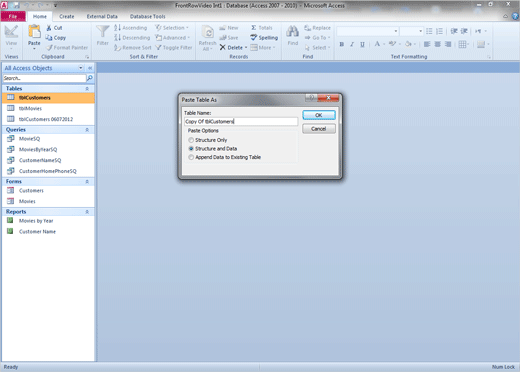The image size is (520, 372).
Task: Open the All Access Objects dropdown arrow
Action: 81,68
